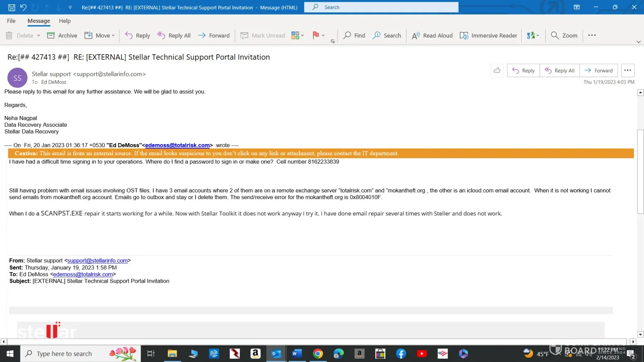Viewport: 644px width, 362px height.
Task: Forward the message from the ribbon
Action: pyautogui.click(x=214, y=35)
